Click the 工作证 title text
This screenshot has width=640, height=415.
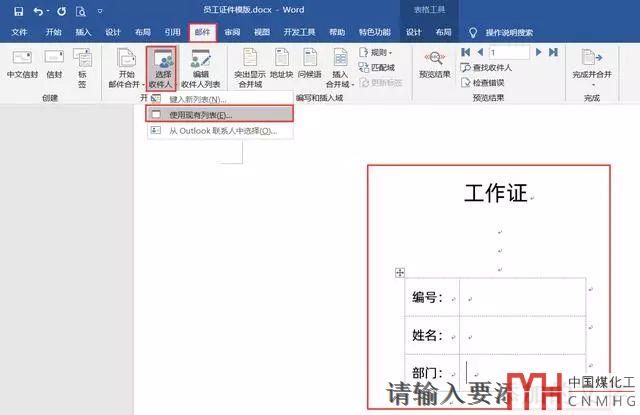[x=496, y=193]
